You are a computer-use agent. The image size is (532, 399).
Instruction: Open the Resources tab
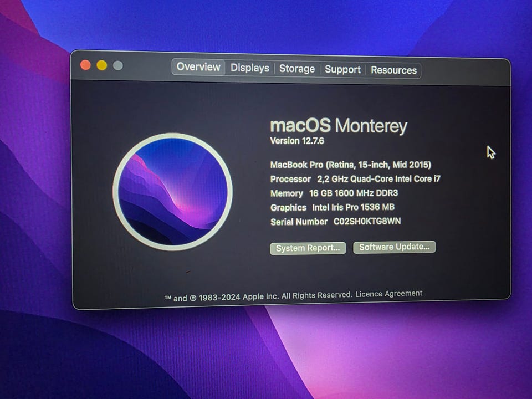pyautogui.click(x=393, y=70)
